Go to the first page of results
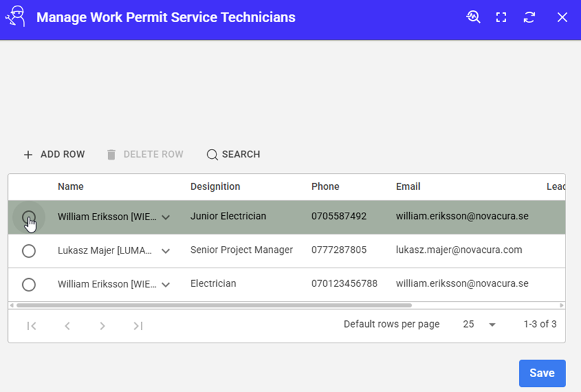This screenshot has height=392, width=581. (32, 326)
